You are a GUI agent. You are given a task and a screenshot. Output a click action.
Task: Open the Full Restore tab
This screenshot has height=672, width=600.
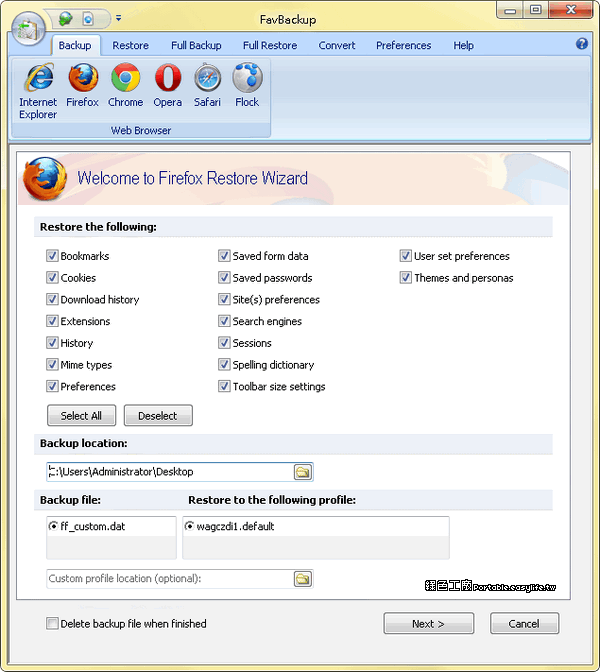point(270,45)
